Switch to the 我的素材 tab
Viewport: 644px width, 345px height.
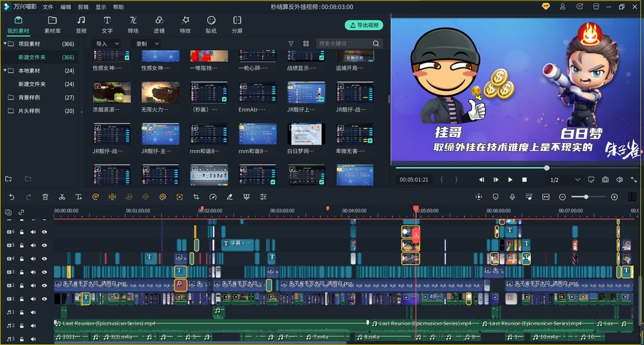18,24
